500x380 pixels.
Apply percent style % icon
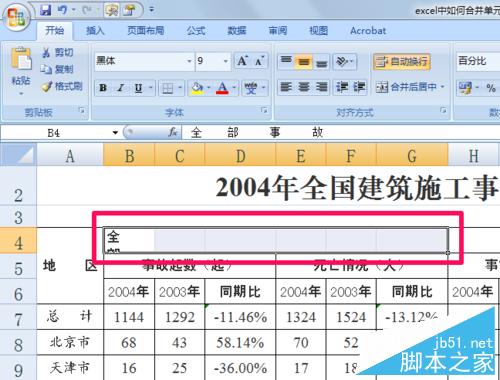(491, 88)
